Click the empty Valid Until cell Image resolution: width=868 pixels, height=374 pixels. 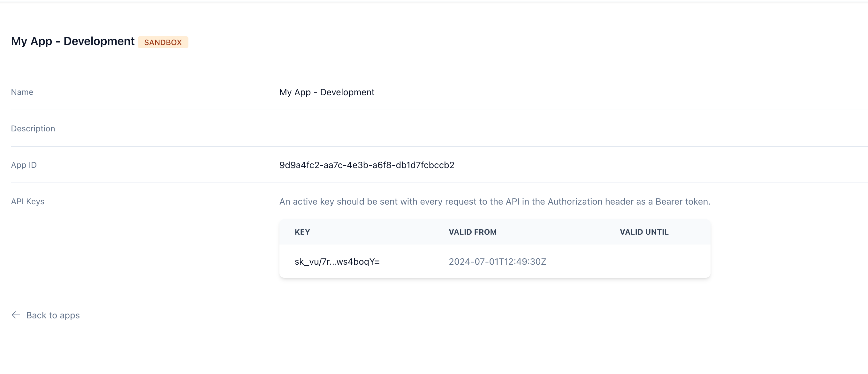[x=644, y=261]
